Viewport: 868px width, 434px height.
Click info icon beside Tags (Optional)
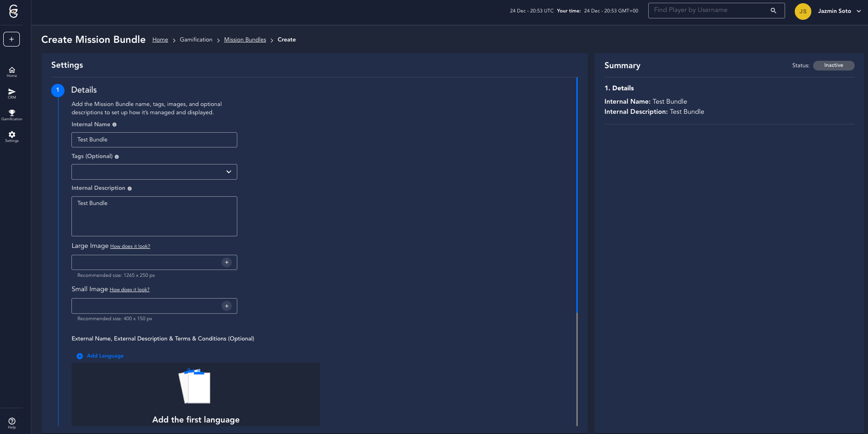click(117, 157)
